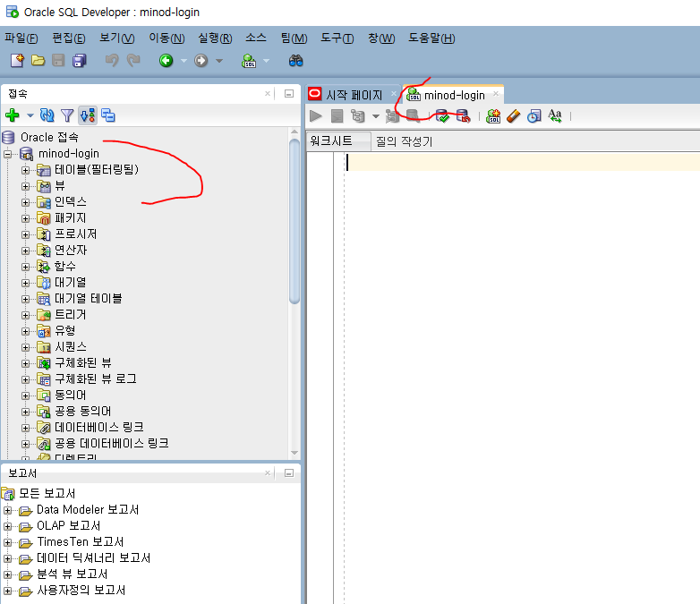Click the gray Forward navigation button
700x604 pixels.
click(x=201, y=60)
